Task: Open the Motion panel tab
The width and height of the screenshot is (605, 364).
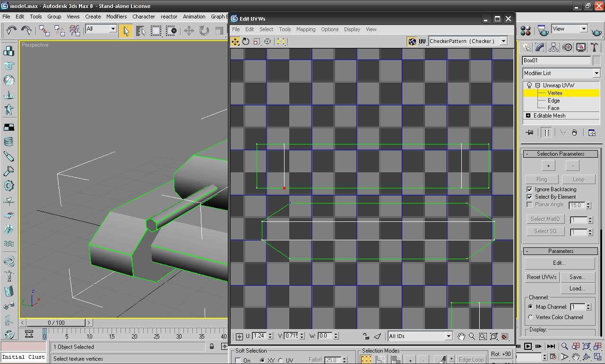Action: pos(567,47)
